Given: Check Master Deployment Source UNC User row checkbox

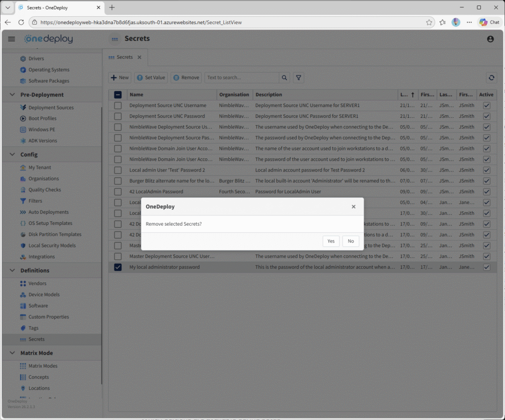Looking at the screenshot, I should coord(118,256).
